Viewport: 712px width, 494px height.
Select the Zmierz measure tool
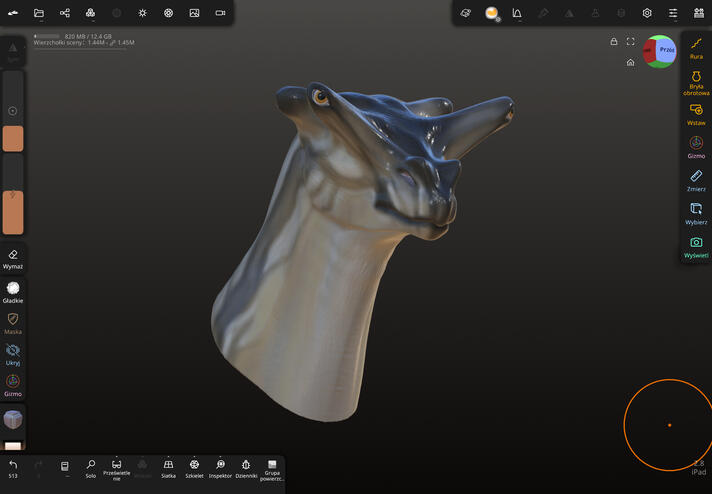coord(696,181)
